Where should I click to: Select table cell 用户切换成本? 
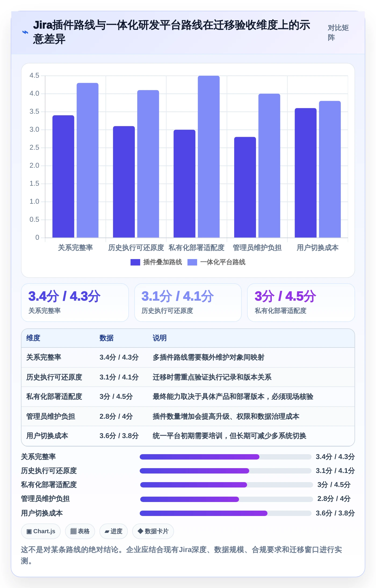47,436
